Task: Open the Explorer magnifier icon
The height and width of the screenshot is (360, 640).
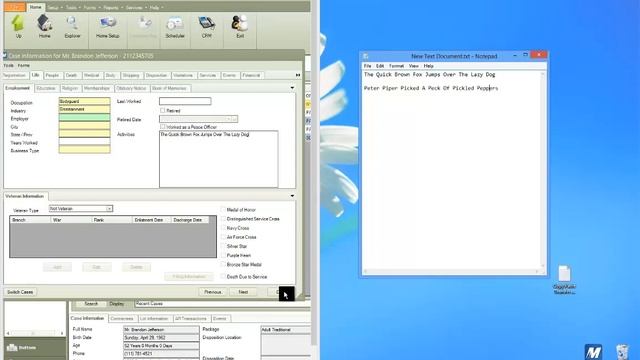Action: [72, 23]
